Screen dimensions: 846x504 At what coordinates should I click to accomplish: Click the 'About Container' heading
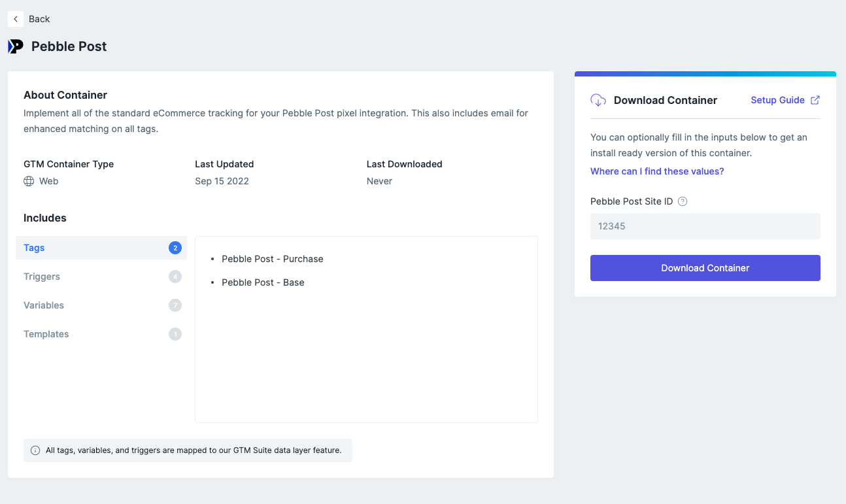coord(65,95)
